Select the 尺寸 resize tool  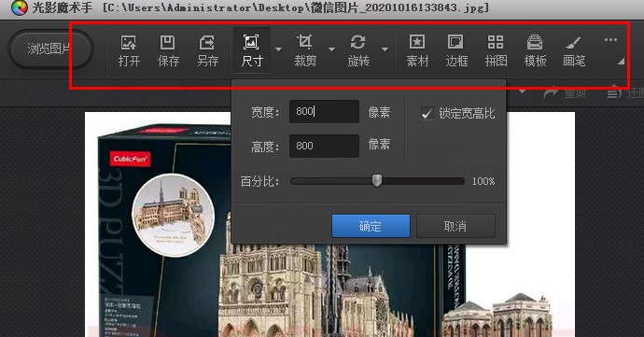(x=251, y=51)
